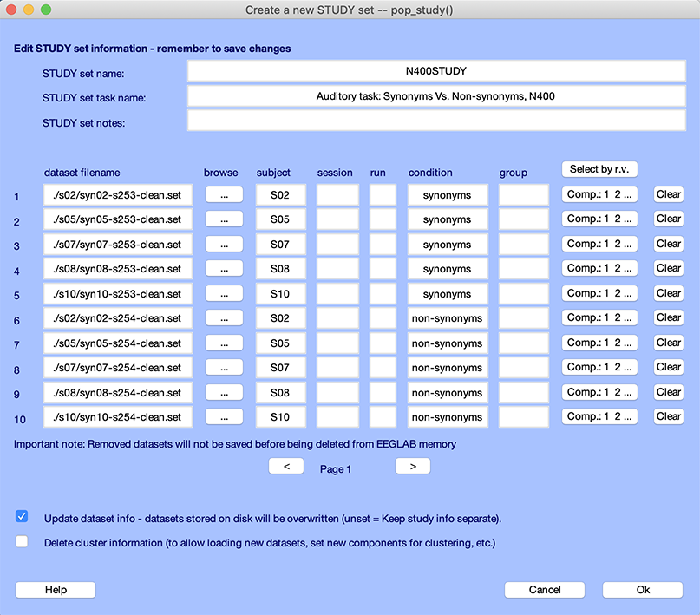
Task: Open the Help button
Action: click(x=56, y=590)
